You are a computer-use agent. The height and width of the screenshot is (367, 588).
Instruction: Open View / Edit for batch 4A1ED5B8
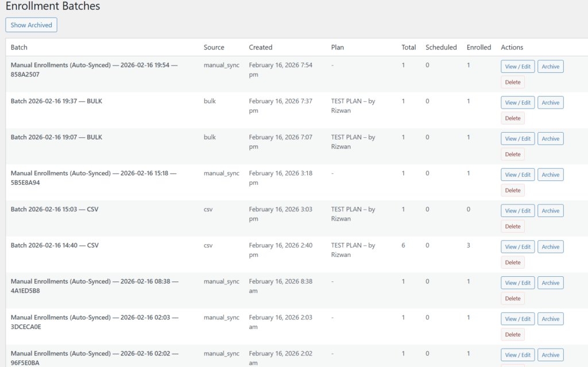point(517,283)
